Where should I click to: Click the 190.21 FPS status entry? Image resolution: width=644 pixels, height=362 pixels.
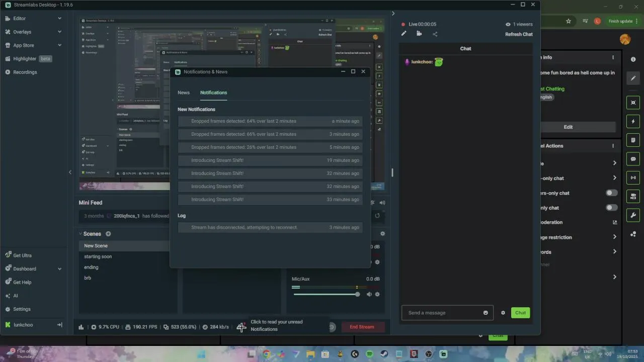pos(141,327)
